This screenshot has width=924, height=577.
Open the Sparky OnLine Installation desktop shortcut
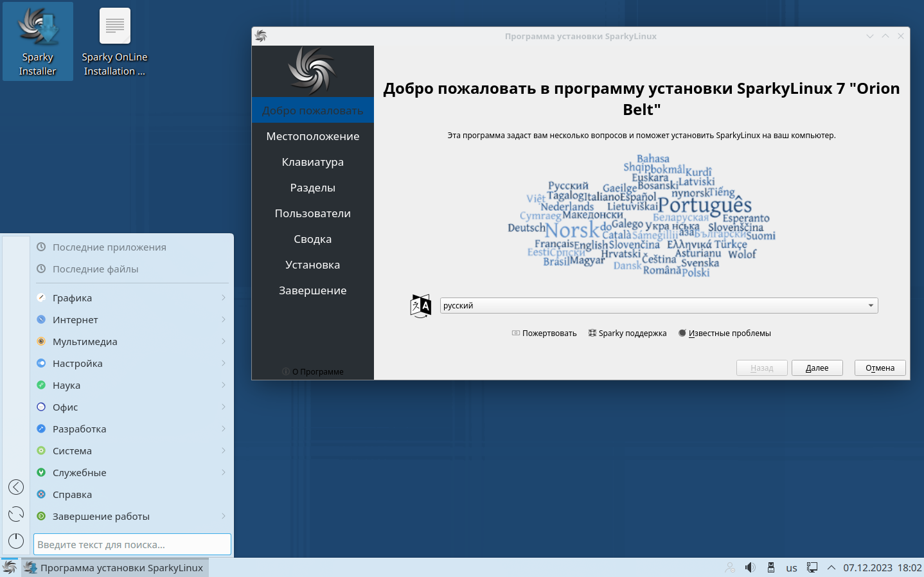tap(115, 42)
